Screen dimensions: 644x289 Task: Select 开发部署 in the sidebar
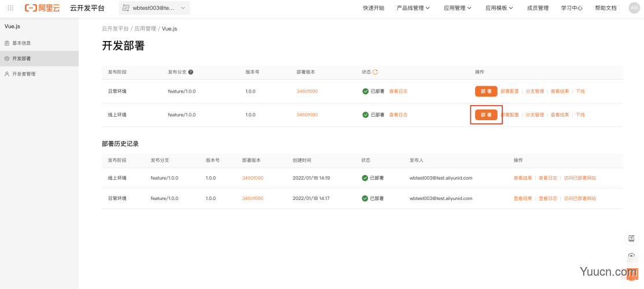click(22, 58)
